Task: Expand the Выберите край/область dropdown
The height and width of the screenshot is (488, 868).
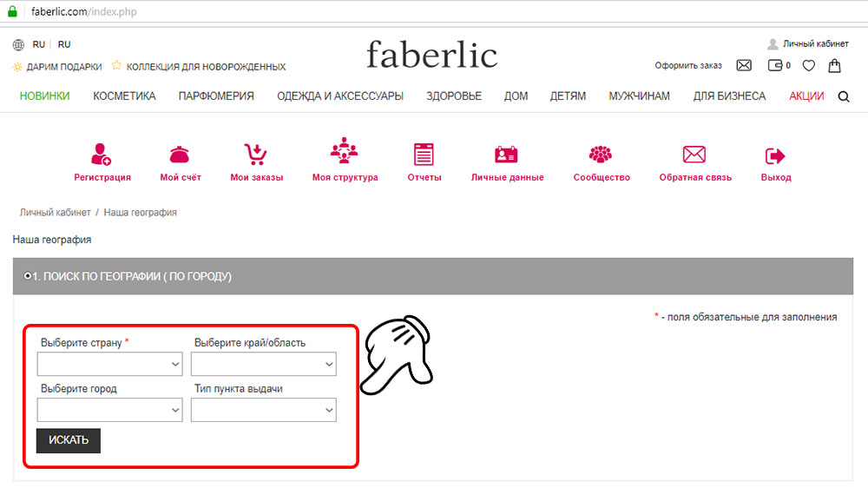Action: (x=264, y=365)
